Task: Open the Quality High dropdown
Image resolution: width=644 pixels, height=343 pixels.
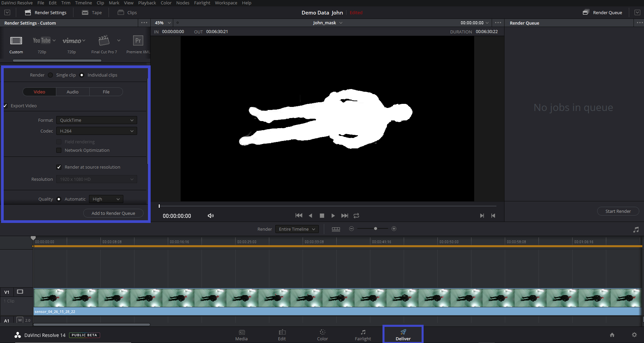Action: pos(106,199)
